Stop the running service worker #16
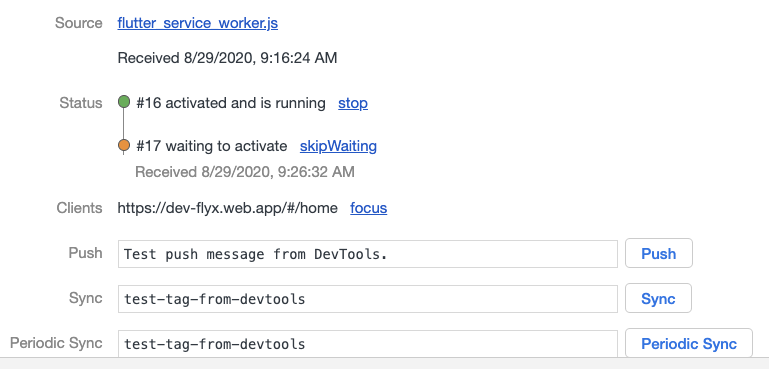 (353, 103)
